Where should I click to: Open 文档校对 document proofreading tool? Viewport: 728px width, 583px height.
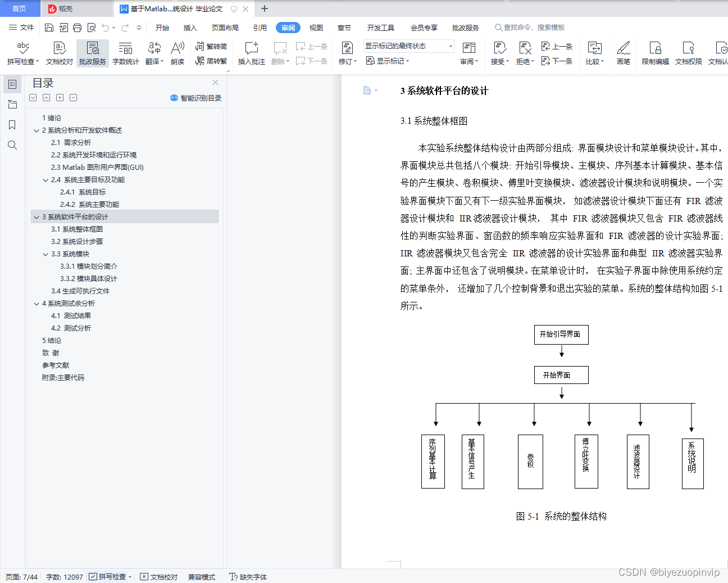point(60,53)
